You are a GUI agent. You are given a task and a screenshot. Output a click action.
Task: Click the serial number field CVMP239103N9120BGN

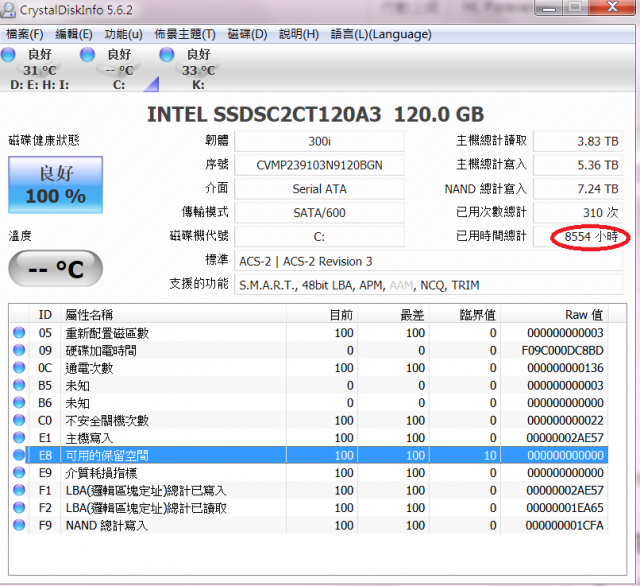pyautogui.click(x=319, y=165)
